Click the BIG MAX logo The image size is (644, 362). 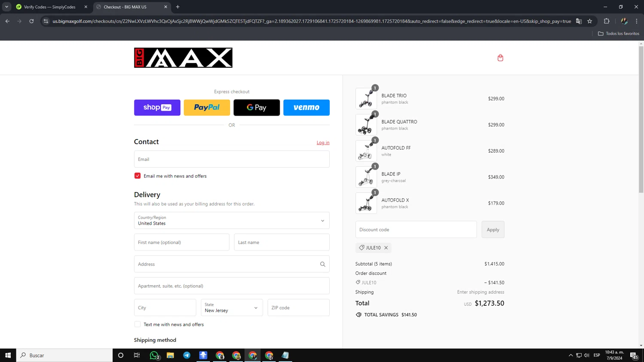pyautogui.click(x=183, y=57)
